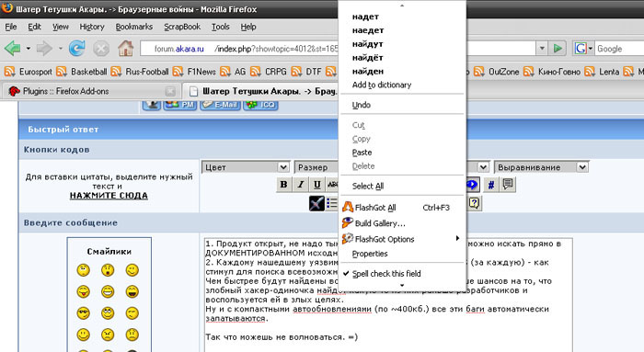
Task: Open the Basketball RSS feed bookmark
Action: point(81,72)
